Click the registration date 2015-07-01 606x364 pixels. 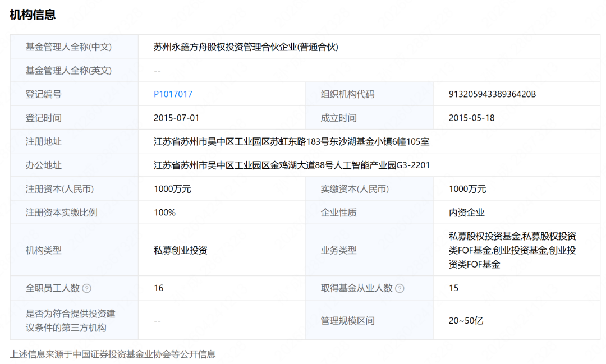[176, 118]
